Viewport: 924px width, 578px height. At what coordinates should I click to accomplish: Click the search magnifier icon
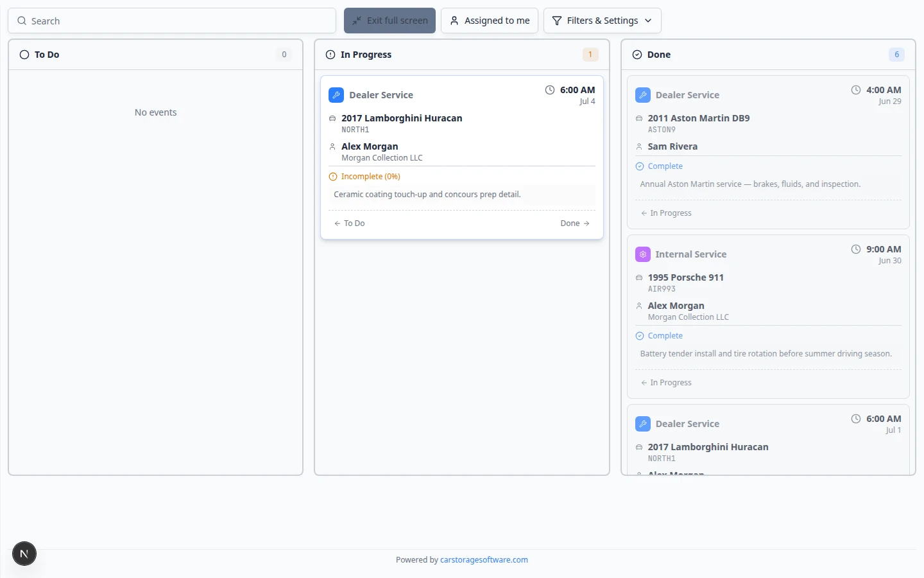[22, 21]
